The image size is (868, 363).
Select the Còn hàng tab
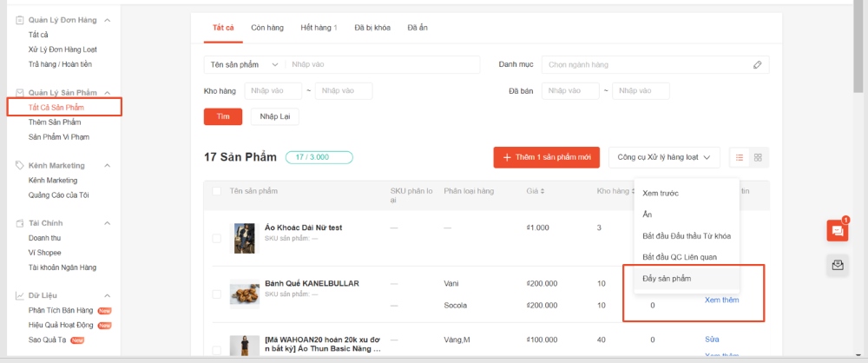tap(267, 28)
